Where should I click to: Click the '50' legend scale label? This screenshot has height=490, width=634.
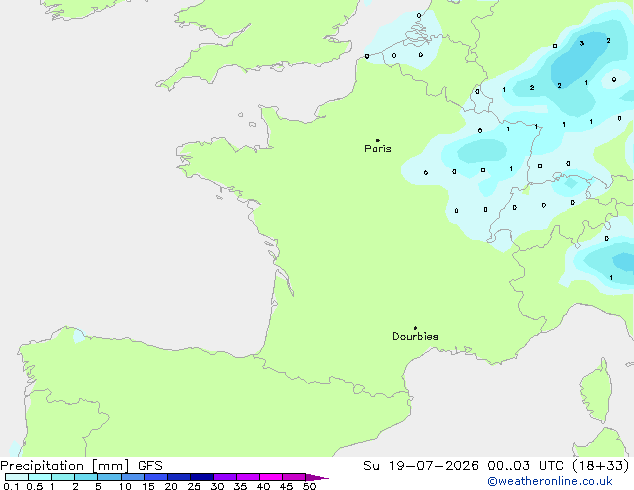[309, 486]
